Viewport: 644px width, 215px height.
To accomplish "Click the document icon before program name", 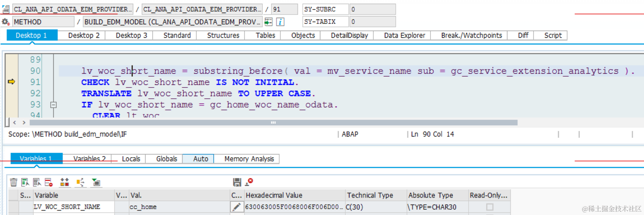I will coord(6,9).
